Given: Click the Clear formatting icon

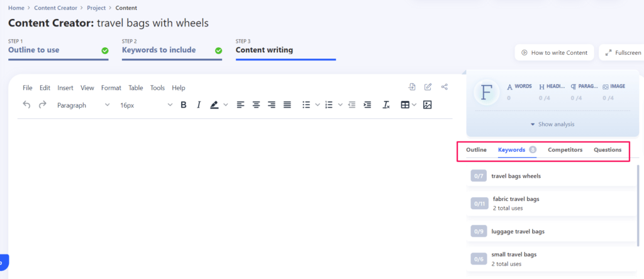Looking at the screenshot, I should click(x=386, y=105).
